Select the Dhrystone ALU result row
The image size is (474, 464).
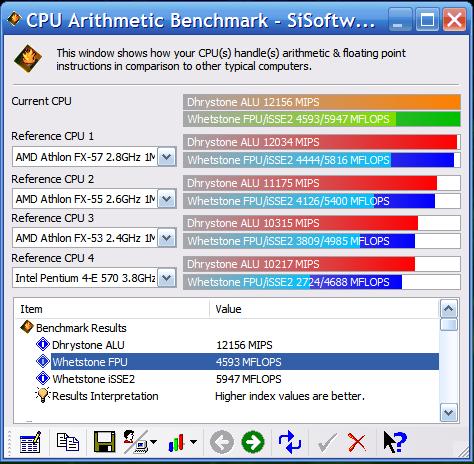227,345
